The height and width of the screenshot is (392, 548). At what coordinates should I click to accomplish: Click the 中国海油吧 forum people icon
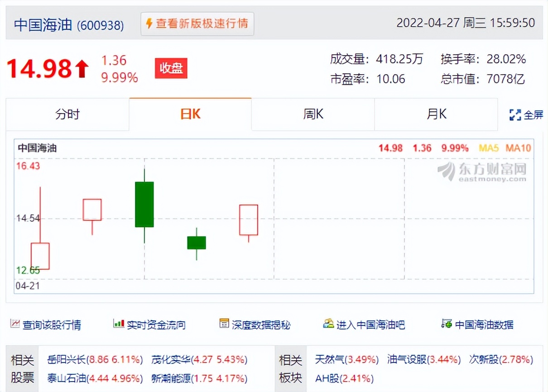328,324
